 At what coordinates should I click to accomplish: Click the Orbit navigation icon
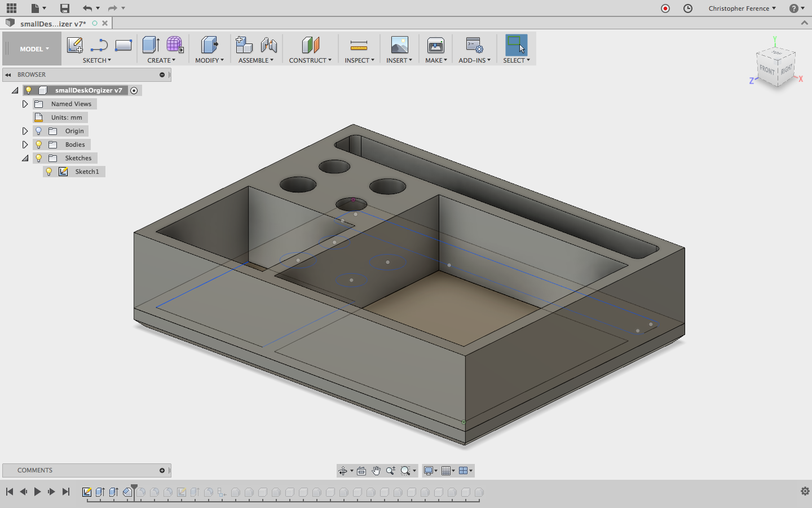click(343, 471)
